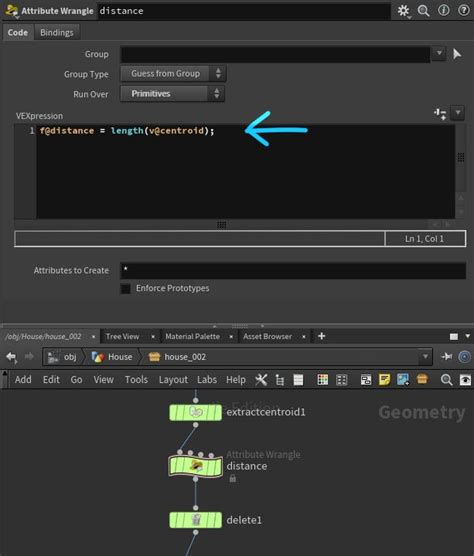
Task: Click the pin network pane icon
Action: point(446,356)
